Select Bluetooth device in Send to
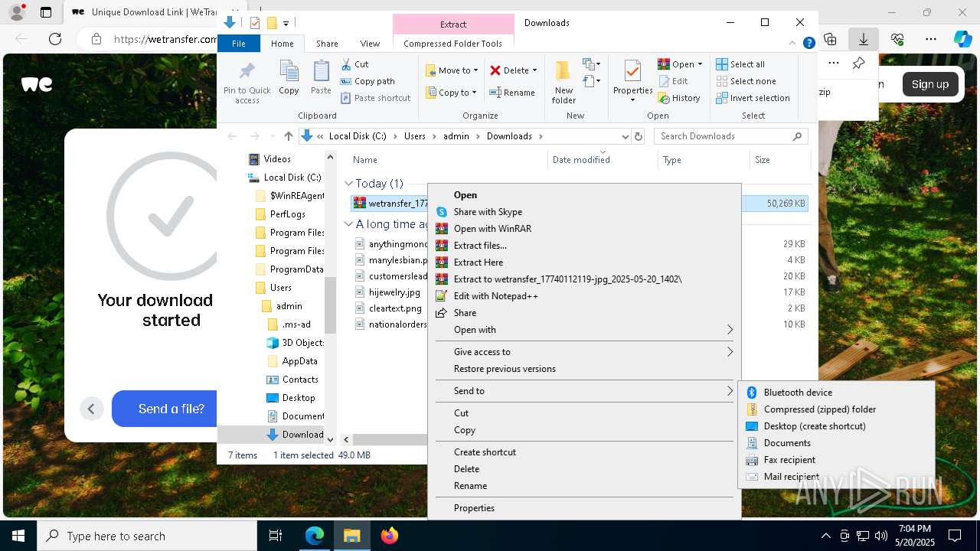The width and height of the screenshot is (980, 551). [x=837, y=393]
